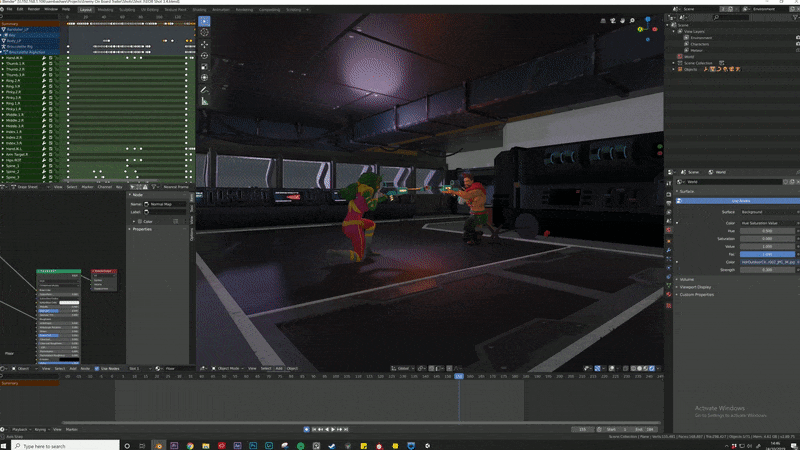Viewport: 800px width, 450px height.
Task: Toggle mute checkbox on Hips.ROT channel
Action: tap(51, 160)
